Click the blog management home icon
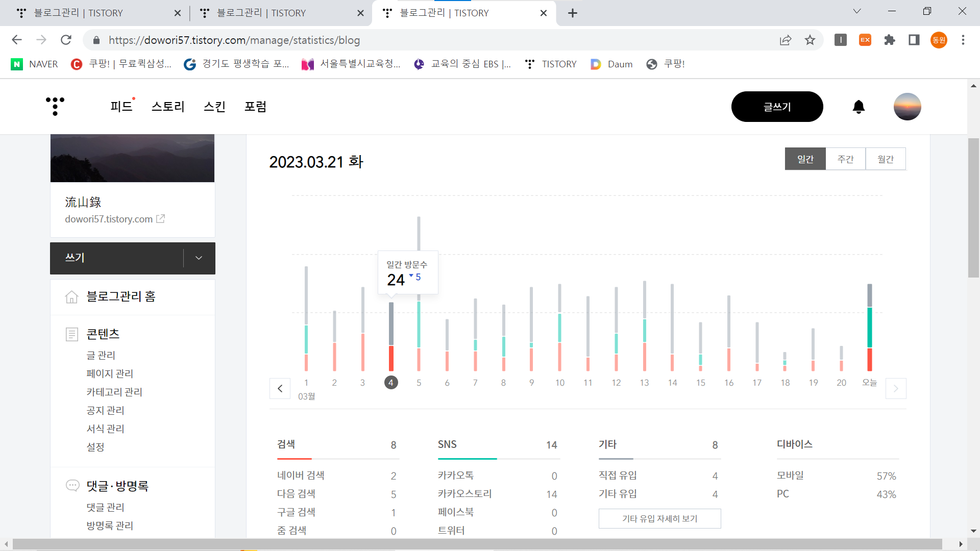The height and width of the screenshot is (551, 980). (x=72, y=296)
